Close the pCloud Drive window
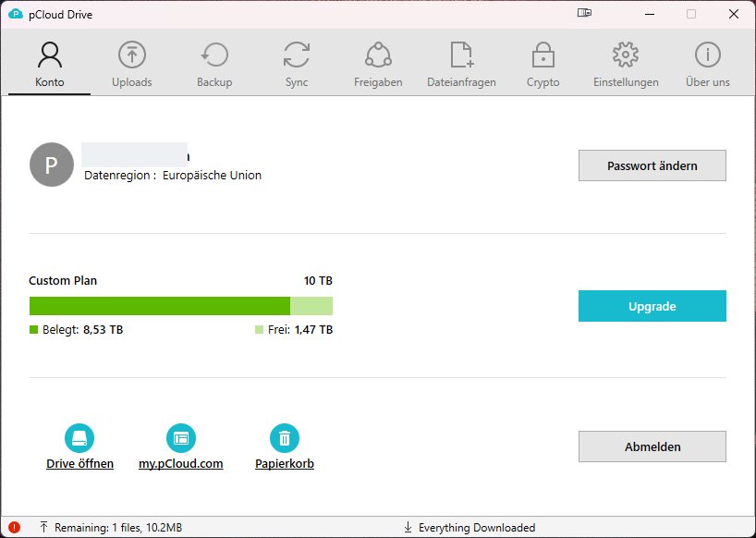The height and width of the screenshot is (538, 756). (x=733, y=14)
